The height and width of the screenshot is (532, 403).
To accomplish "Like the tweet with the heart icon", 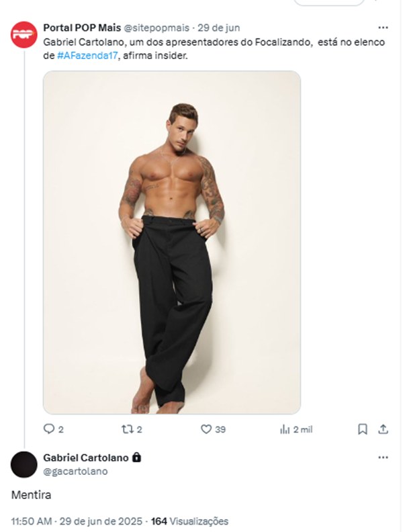I will [x=206, y=429].
